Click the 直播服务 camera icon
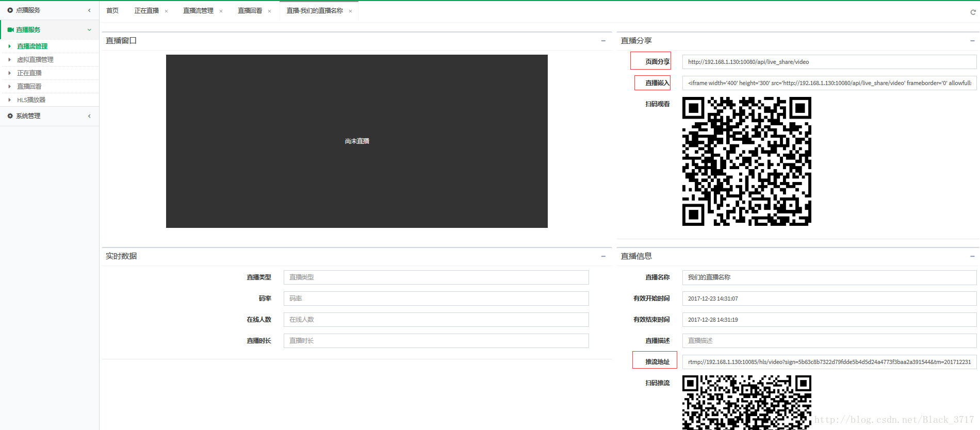Screen dimensions: 980x430 10,30
